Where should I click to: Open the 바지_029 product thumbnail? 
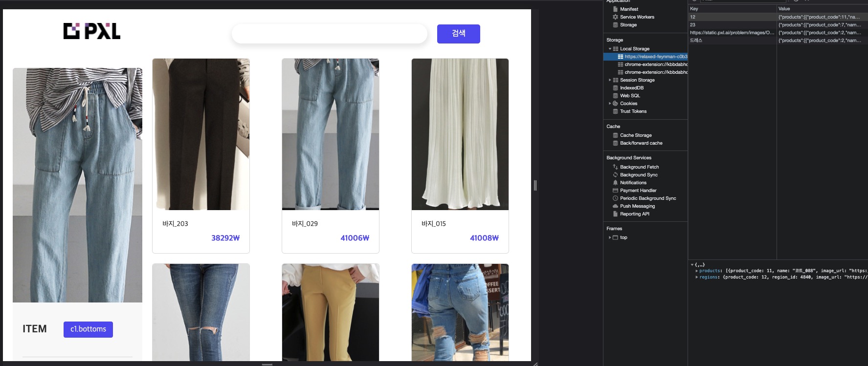[331, 134]
